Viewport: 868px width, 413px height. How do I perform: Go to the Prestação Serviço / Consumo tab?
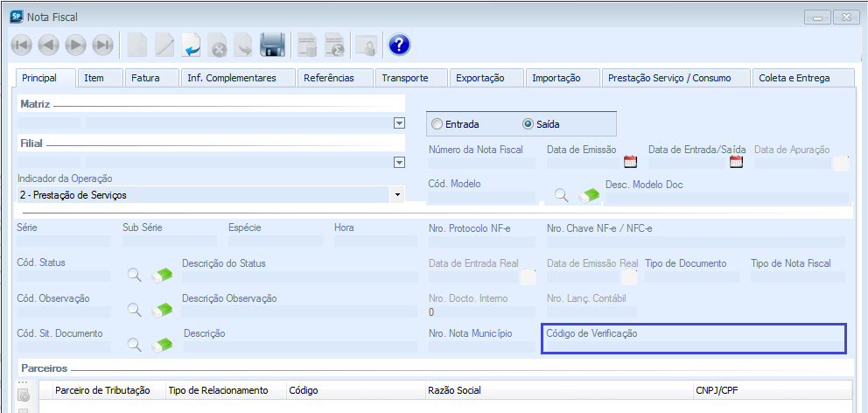(676, 78)
